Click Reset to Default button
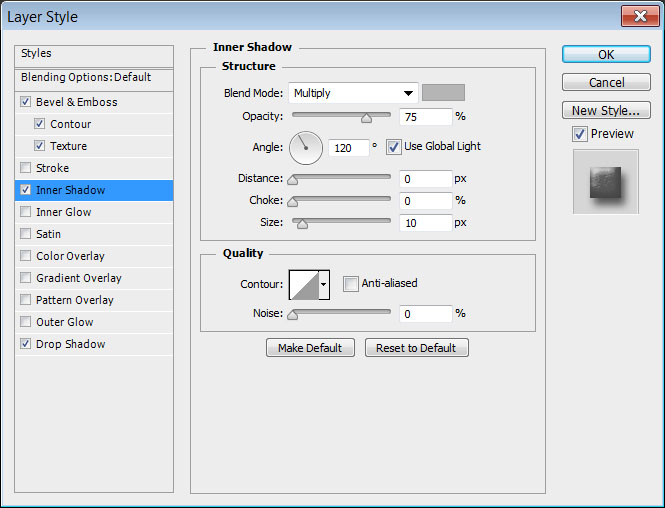 click(x=416, y=348)
